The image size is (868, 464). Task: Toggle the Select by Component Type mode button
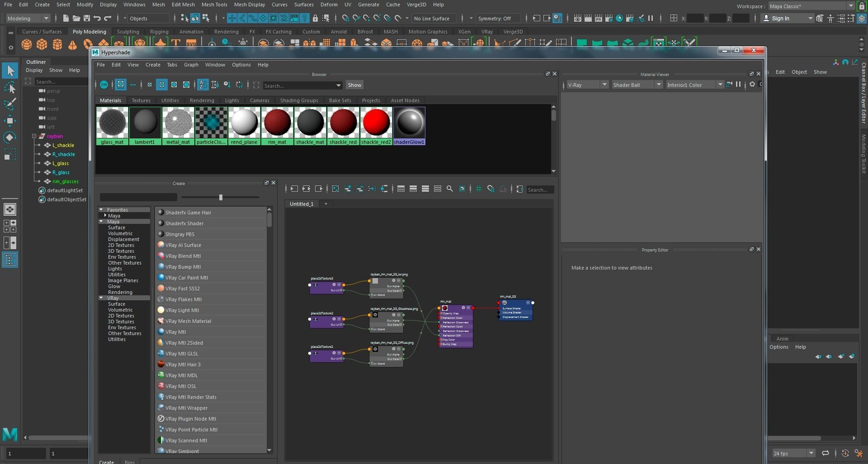pyautogui.click(x=206, y=18)
